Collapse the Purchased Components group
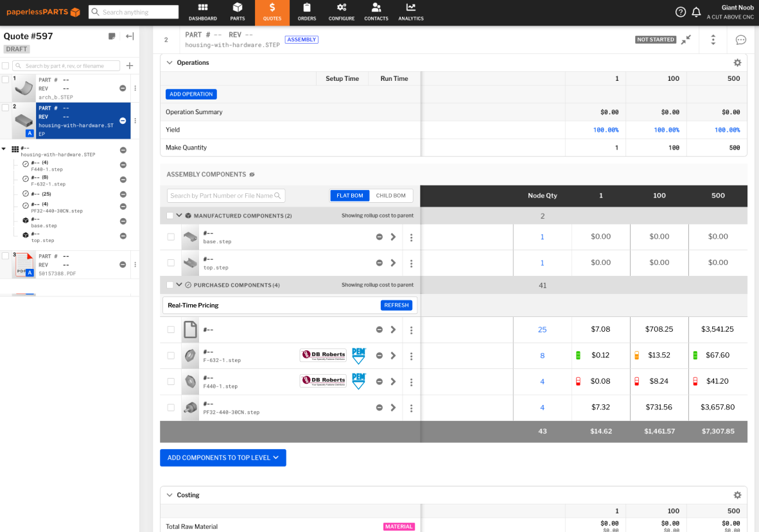 click(179, 284)
